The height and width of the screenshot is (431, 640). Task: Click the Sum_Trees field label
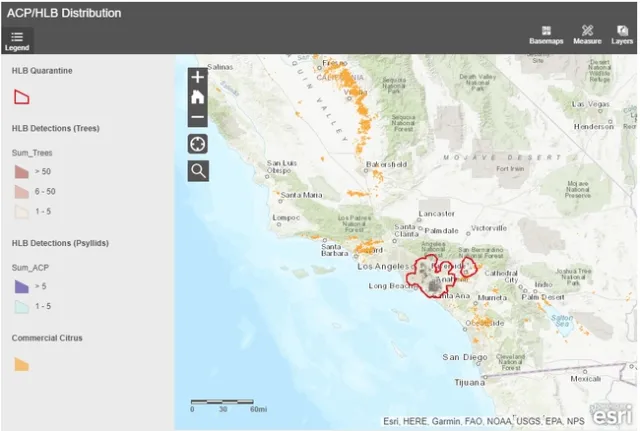(32, 153)
